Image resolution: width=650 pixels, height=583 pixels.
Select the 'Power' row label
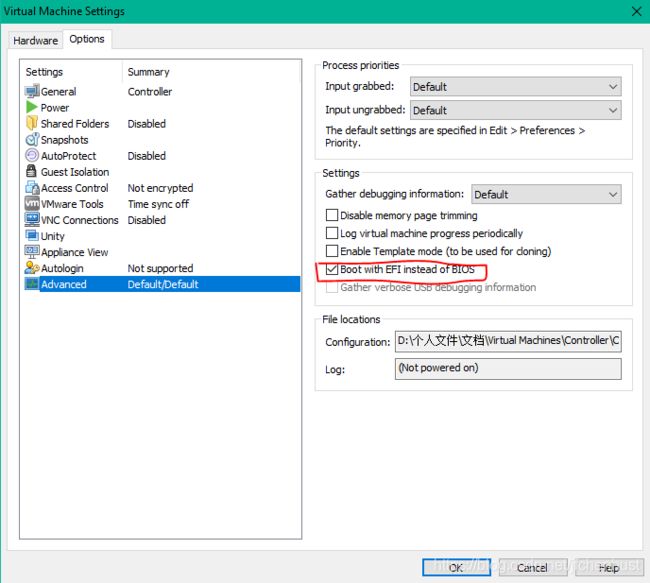[55, 108]
